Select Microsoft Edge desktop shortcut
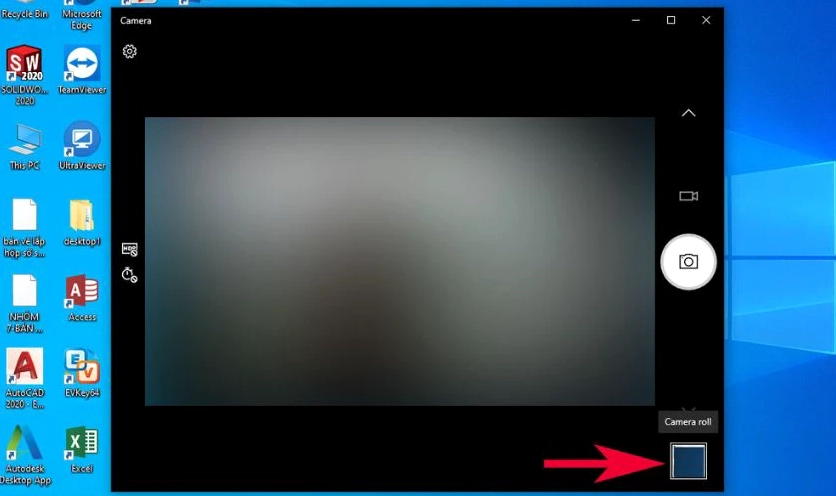Screen dimensions: 836x496 pos(82,15)
